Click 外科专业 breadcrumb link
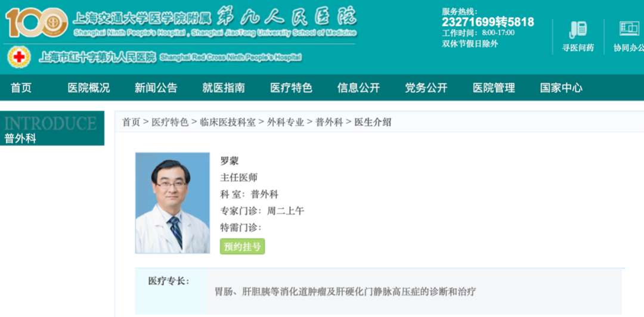This screenshot has height=317, width=644. [x=286, y=122]
